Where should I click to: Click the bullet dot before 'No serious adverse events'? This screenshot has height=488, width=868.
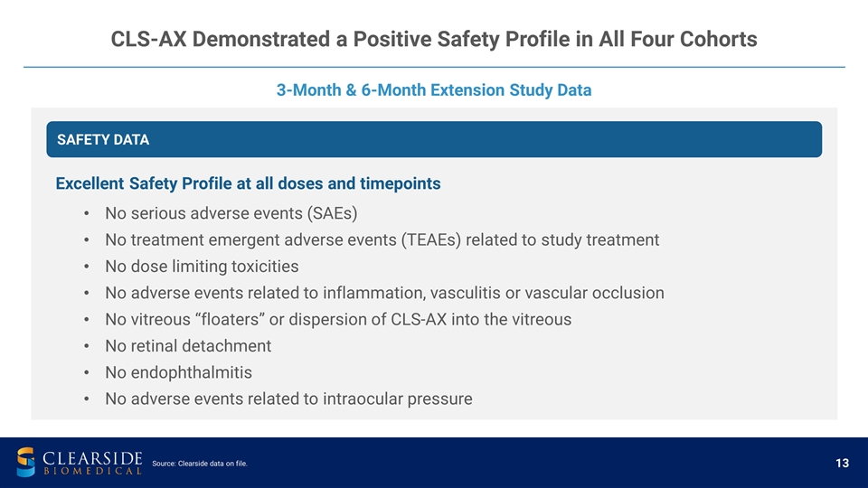[84, 215]
